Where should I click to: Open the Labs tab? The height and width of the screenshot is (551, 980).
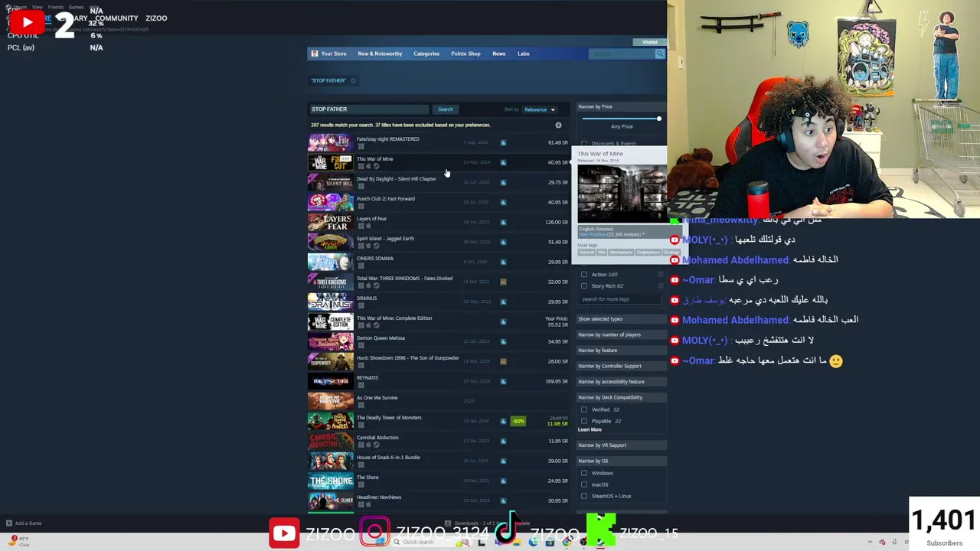point(524,54)
